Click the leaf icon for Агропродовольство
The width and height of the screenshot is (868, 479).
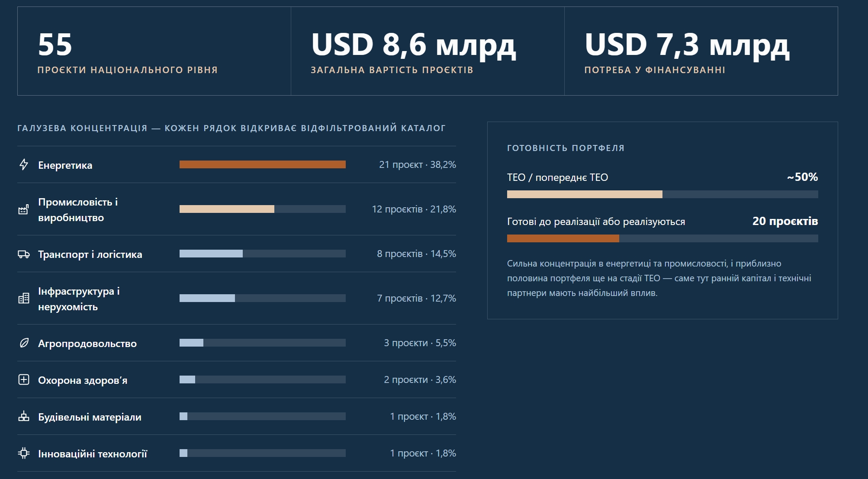24,343
